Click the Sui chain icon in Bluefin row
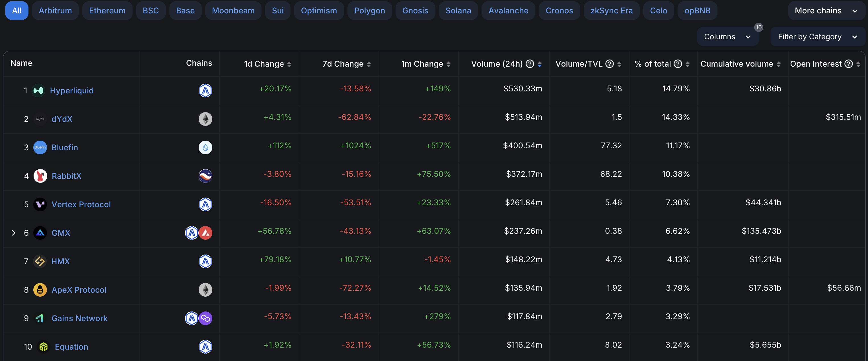 coord(205,147)
